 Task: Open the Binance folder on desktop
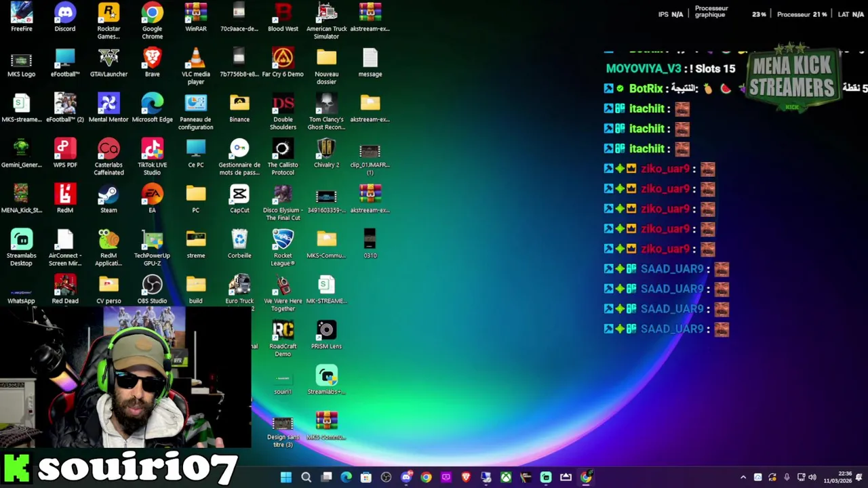(239, 108)
